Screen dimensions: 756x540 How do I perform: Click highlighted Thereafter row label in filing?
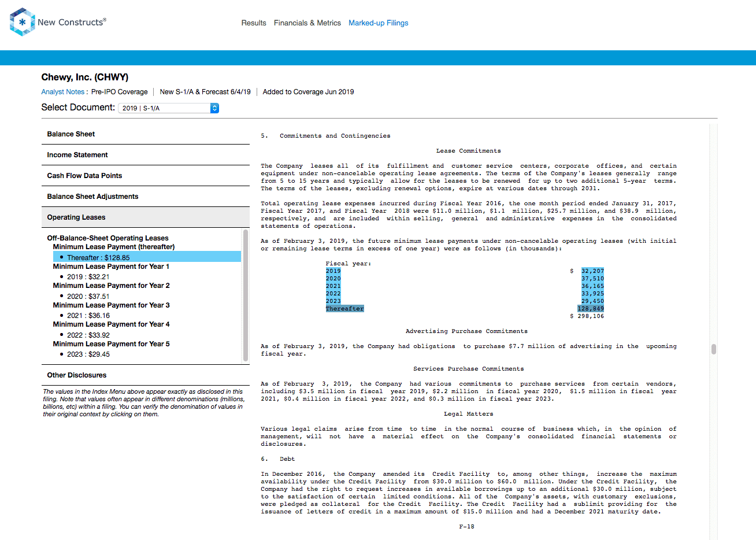344,309
